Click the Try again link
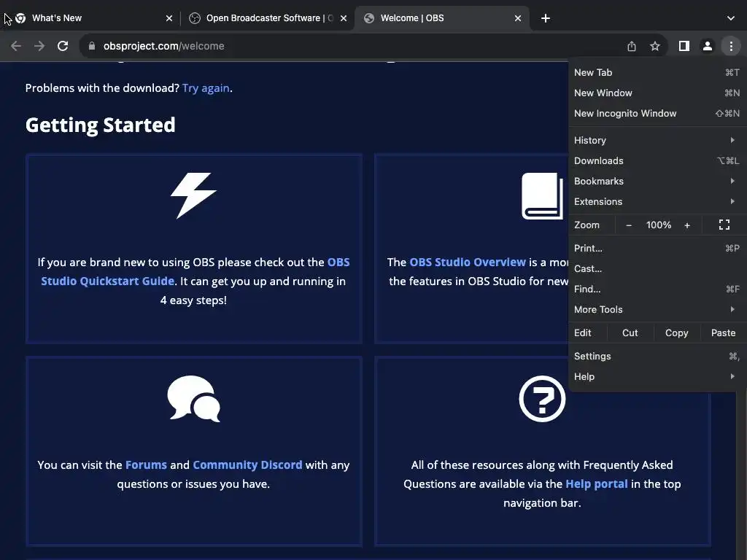The height and width of the screenshot is (560, 747). point(206,88)
